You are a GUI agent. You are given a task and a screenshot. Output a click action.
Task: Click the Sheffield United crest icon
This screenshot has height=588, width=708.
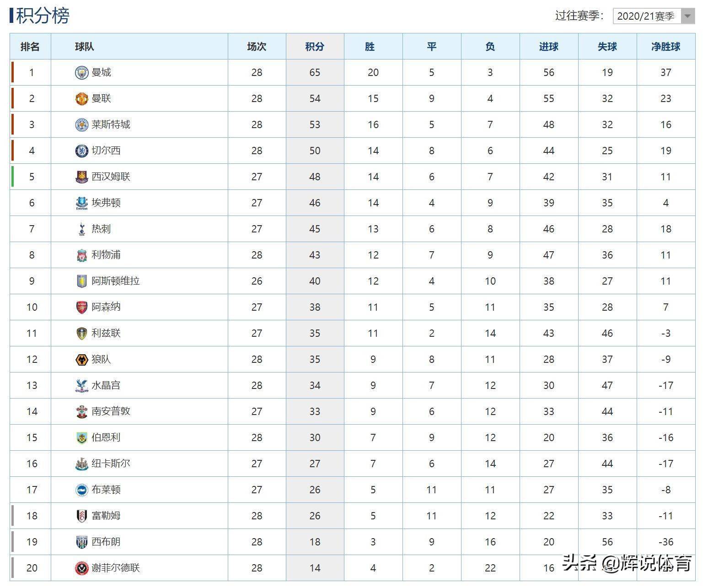tap(81, 568)
